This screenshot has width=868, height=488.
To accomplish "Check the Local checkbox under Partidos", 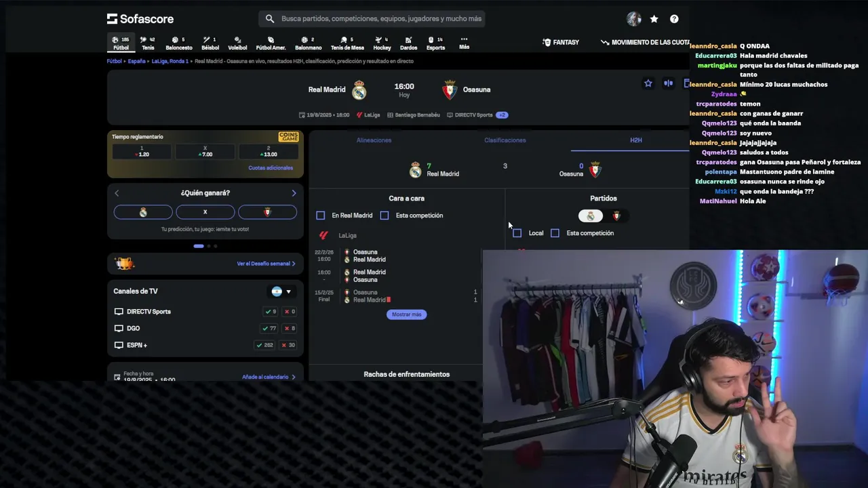I will tap(517, 233).
